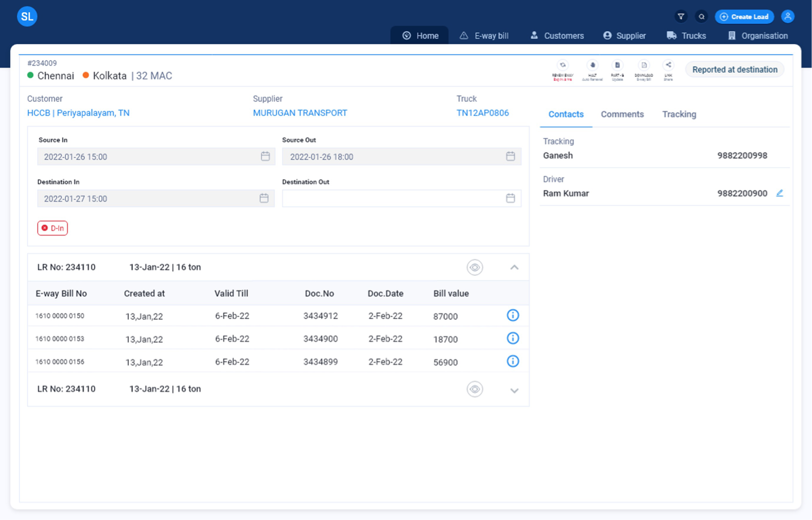Open the MURUGAN TRANSPORT supplier link
The width and height of the screenshot is (812, 520).
(300, 113)
